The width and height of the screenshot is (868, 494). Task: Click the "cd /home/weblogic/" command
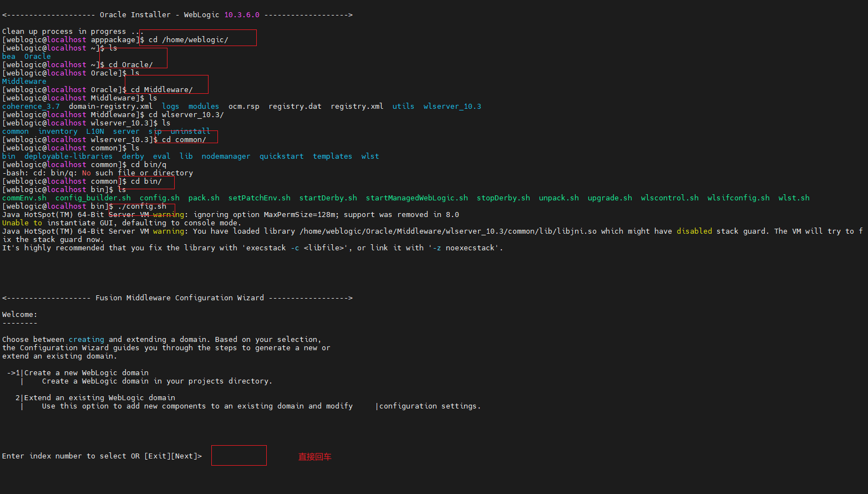tap(189, 40)
